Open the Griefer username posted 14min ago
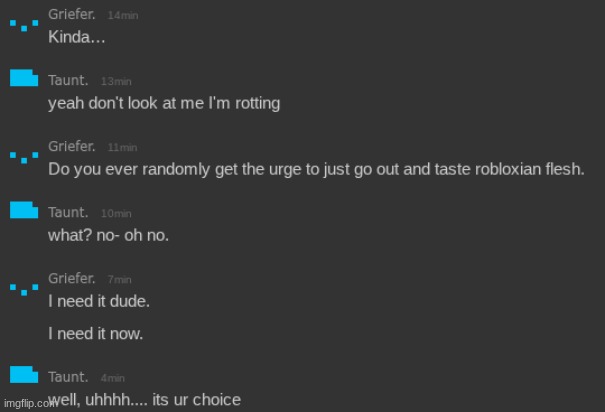 click(x=72, y=17)
